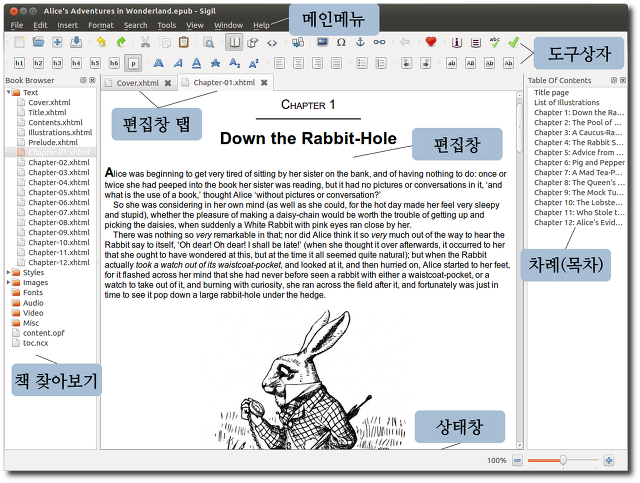This screenshot has width=640, height=483.
Task: Paste from clipboard icon
Action: click(184, 42)
